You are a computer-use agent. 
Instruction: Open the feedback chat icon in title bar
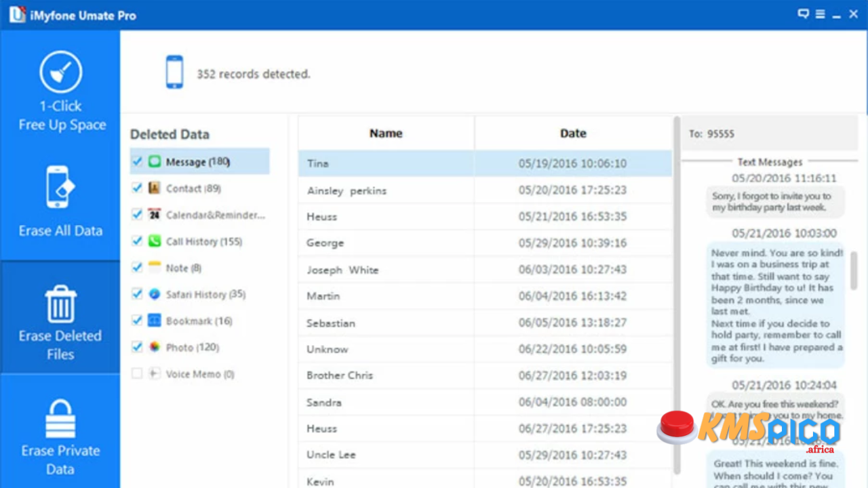[804, 14]
